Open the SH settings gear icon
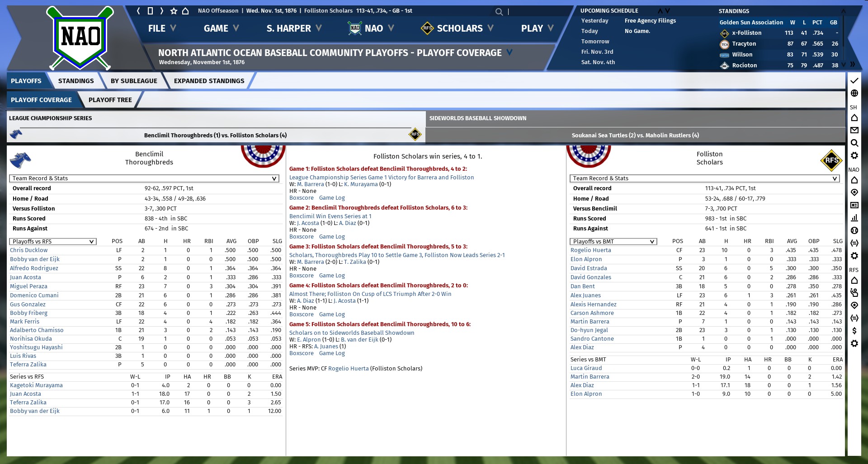 854,156
